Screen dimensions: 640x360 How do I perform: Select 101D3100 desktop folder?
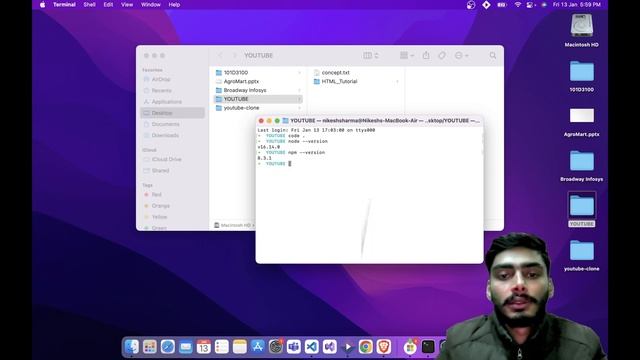tap(582, 71)
